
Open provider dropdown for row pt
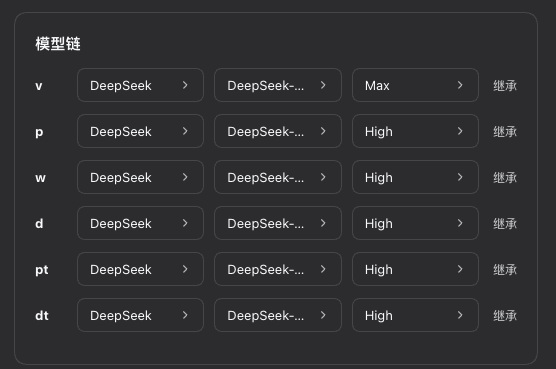(x=140, y=269)
